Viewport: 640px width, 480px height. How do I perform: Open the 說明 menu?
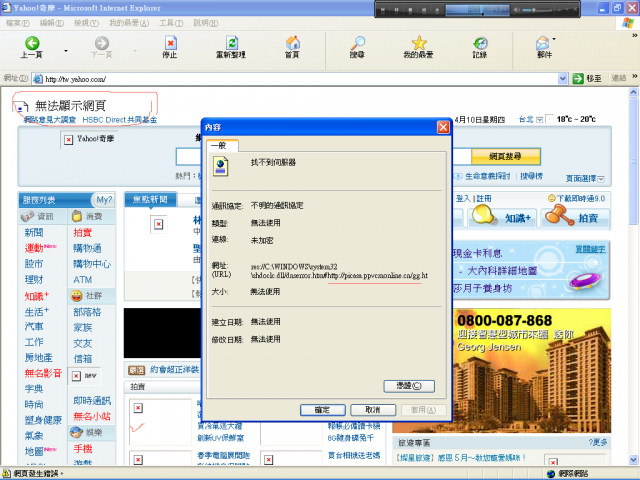point(206,23)
